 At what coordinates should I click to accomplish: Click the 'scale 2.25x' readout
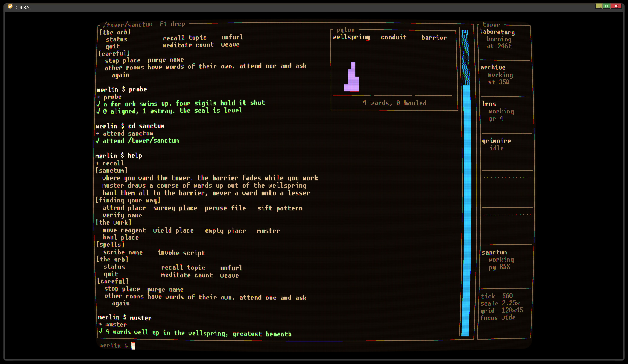[500, 303]
